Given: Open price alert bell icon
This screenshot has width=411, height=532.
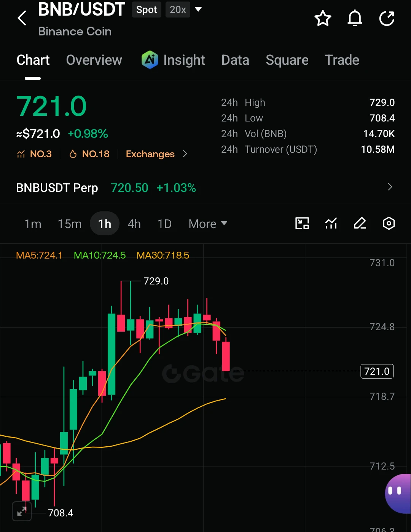Looking at the screenshot, I should point(355,18).
